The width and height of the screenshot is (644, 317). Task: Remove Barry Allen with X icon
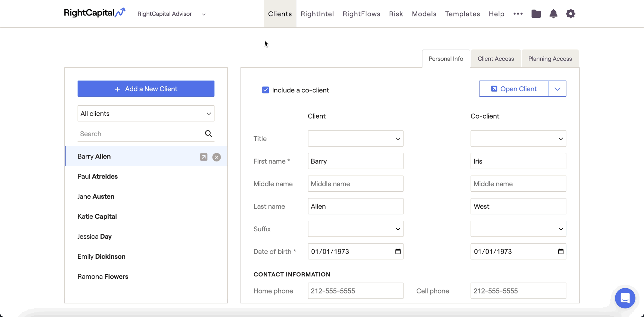(216, 157)
